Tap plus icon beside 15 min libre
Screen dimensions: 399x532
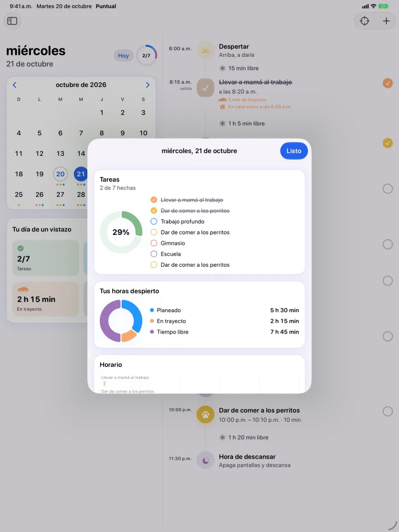222,68
